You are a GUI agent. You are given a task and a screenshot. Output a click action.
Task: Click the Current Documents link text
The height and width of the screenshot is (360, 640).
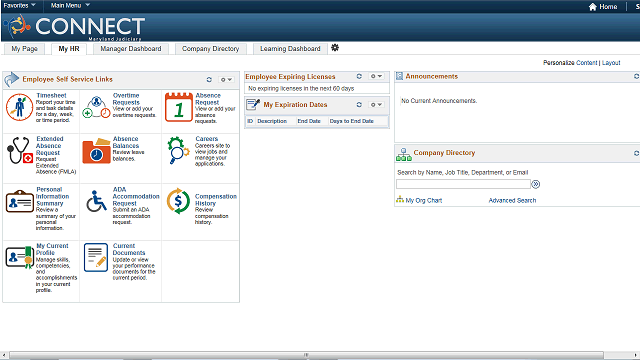tap(129, 249)
